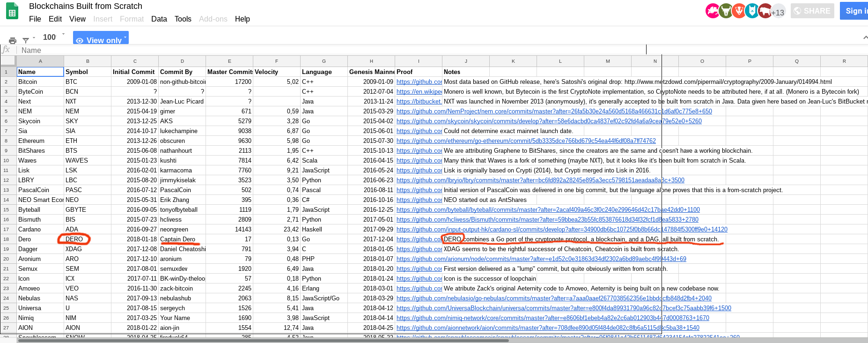The image size is (868, 343).
Task: Show the +13 additional viewers
Action: click(778, 12)
